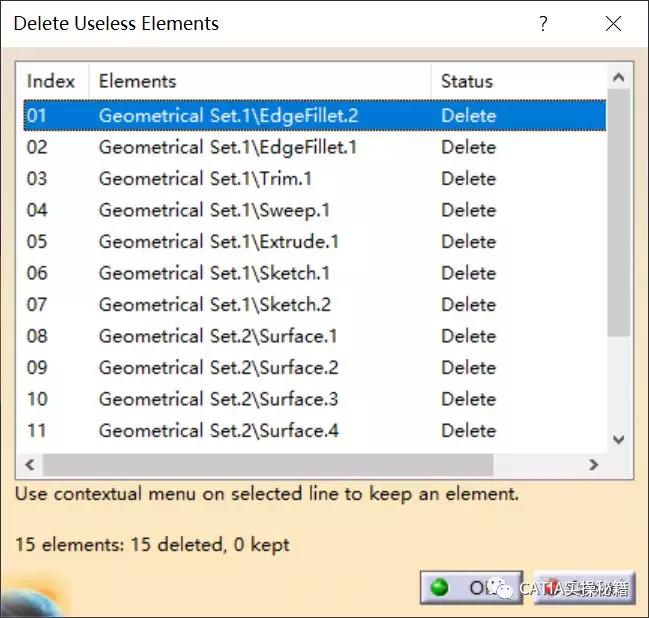Choose the Sketch.2 element row
This screenshot has width=649, height=618.
click(214, 305)
